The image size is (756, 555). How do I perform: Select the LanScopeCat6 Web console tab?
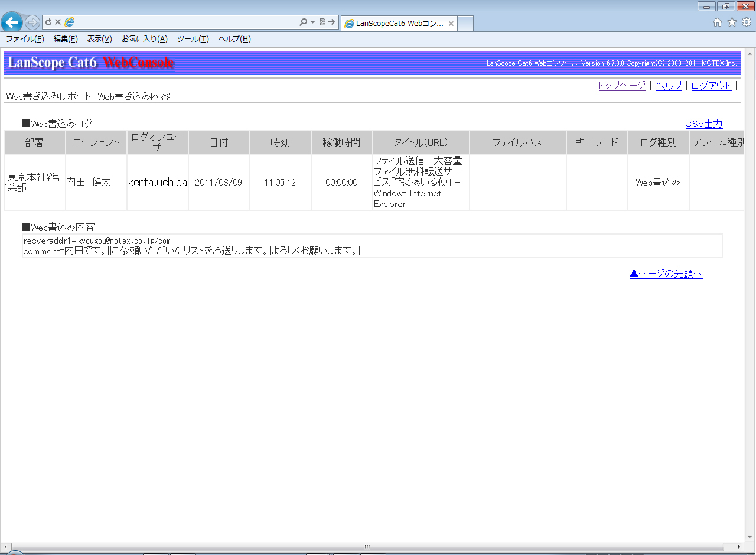[399, 24]
